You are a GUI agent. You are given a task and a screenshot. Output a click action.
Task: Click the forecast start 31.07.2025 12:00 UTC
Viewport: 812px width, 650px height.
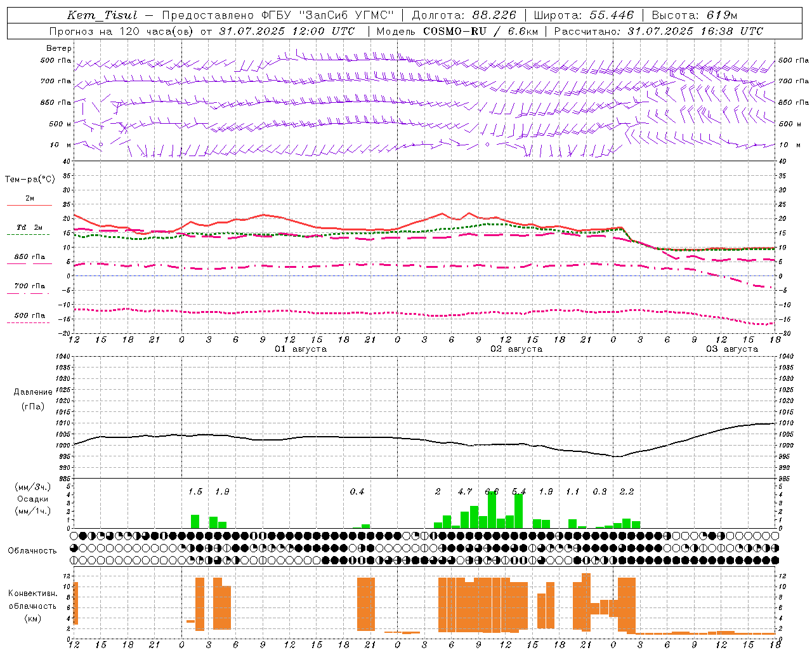tap(287, 31)
